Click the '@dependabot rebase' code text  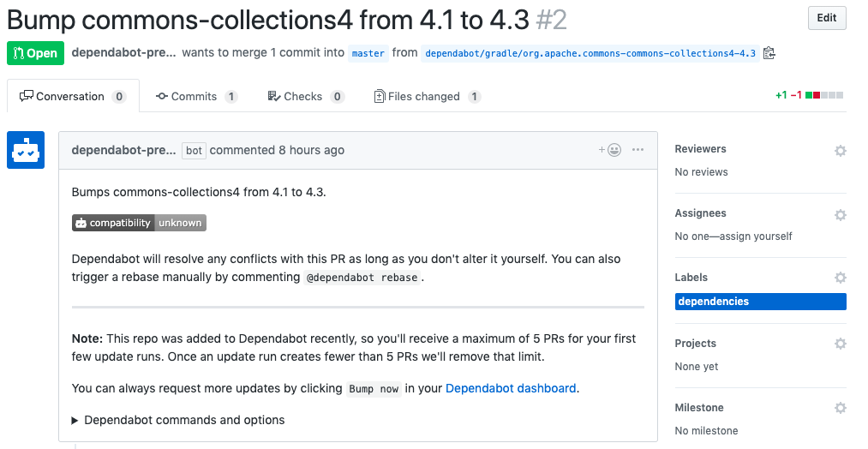click(x=362, y=278)
